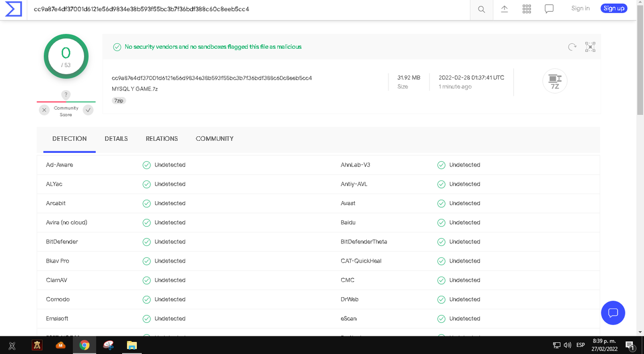
Task: Switch to the RELATIONS tab
Action: (162, 139)
